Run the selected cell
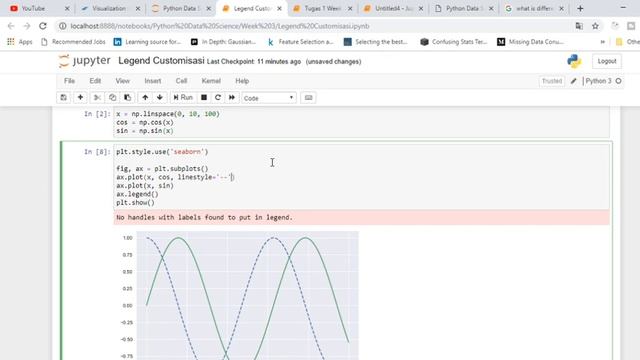This screenshot has height=360, width=640. 183,98
